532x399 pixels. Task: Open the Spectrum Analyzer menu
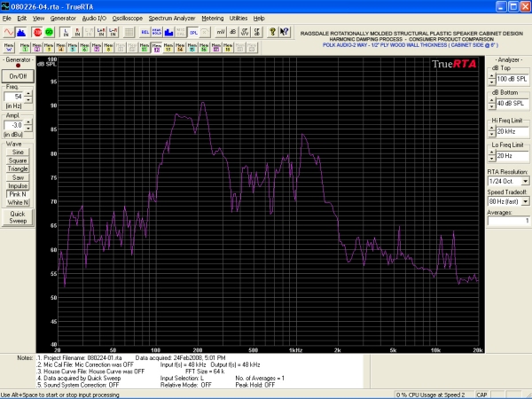tap(172, 18)
